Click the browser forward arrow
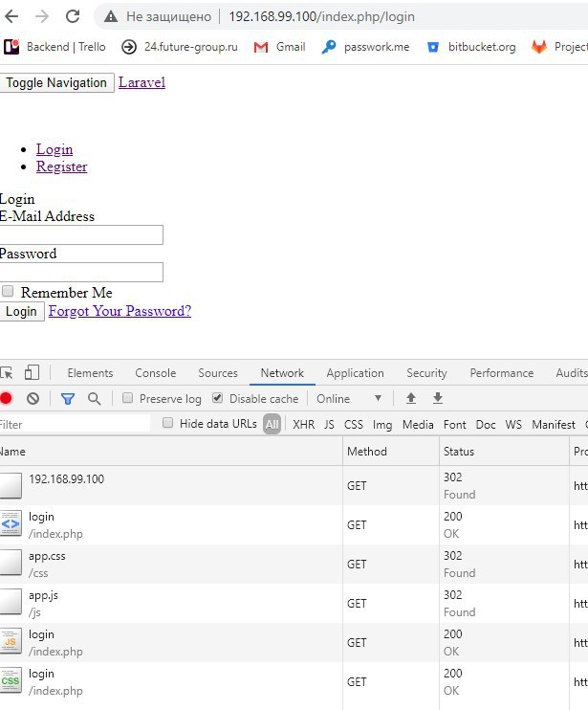The image size is (588, 710). tap(42, 17)
